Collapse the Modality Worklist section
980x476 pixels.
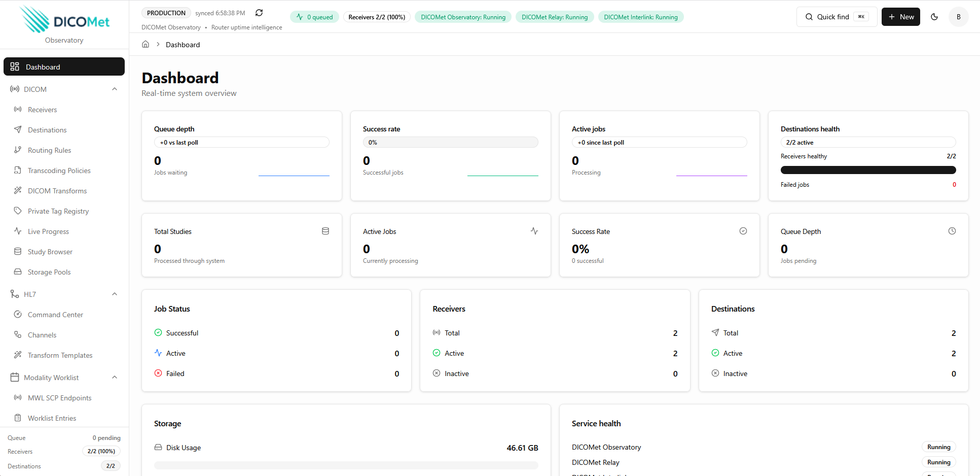115,377
